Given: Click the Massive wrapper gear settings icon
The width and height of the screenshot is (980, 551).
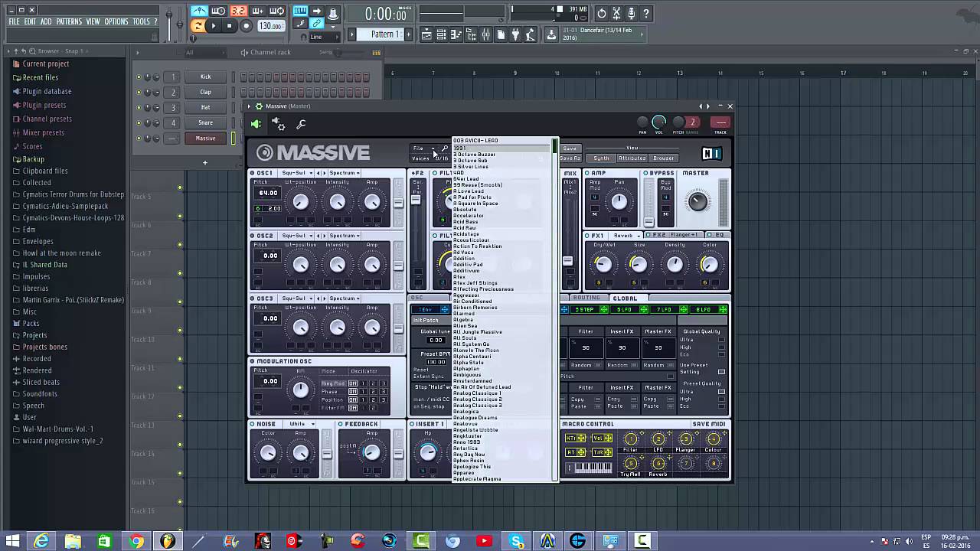Looking at the screenshot, I should click(x=279, y=124).
